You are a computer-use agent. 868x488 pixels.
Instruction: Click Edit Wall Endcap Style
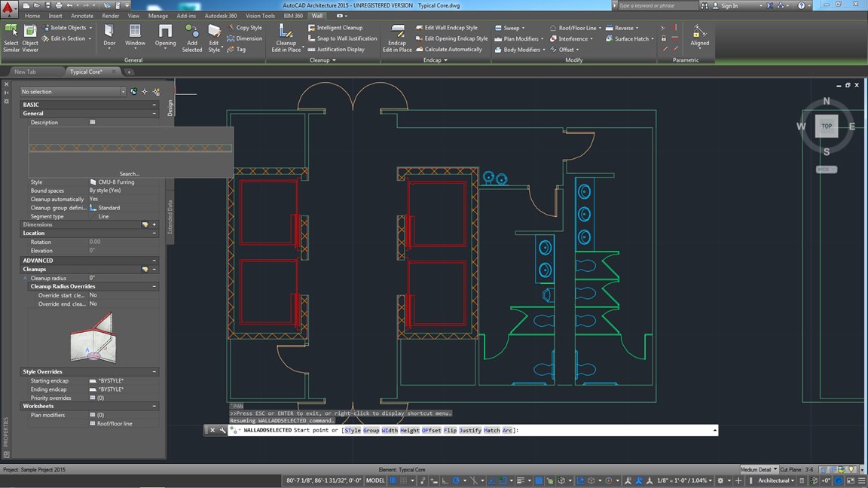[x=451, y=27]
